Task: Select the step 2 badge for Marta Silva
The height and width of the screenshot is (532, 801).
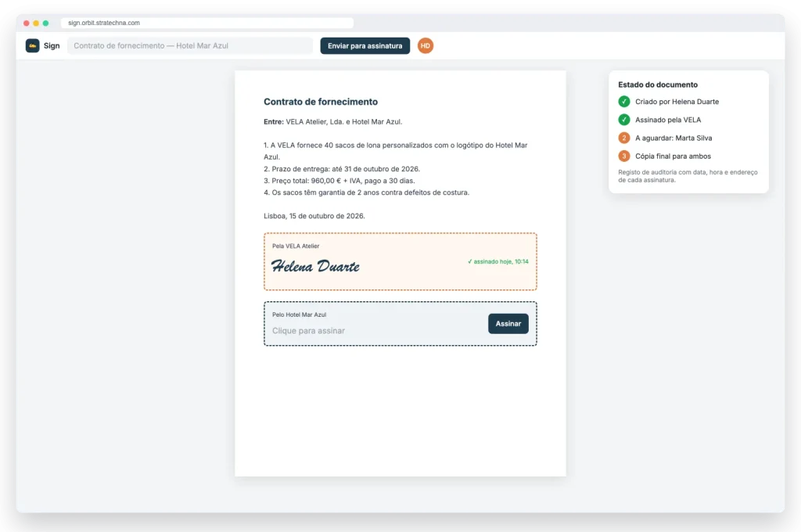Action: (623, 138)
